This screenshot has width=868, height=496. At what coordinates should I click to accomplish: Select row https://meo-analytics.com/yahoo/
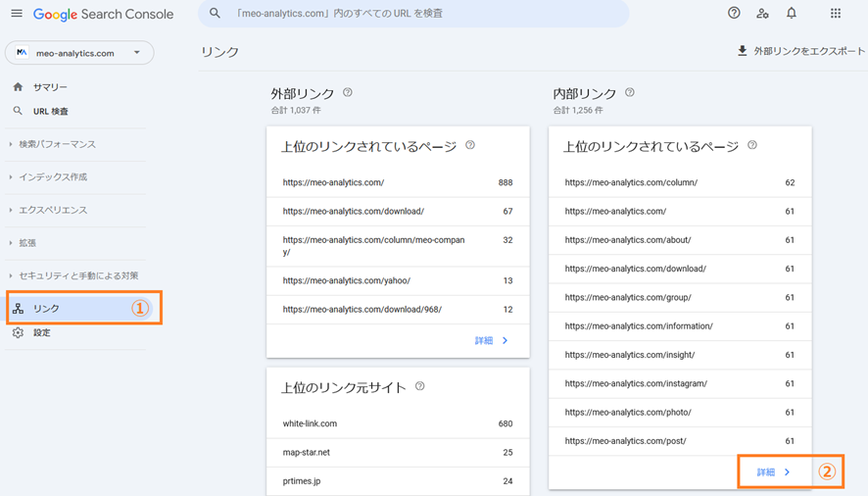point(398,280)
